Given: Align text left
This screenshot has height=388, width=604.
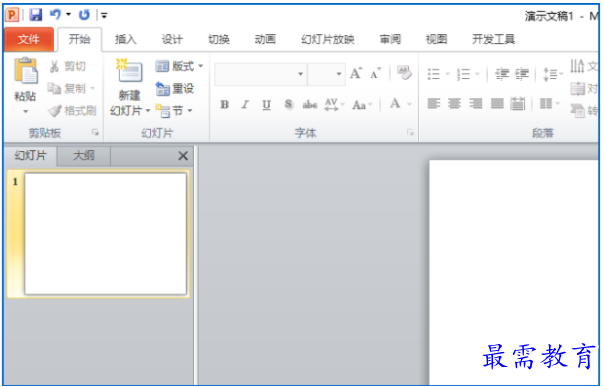Looking at the screenshot, I should click(x=434, y=104).
